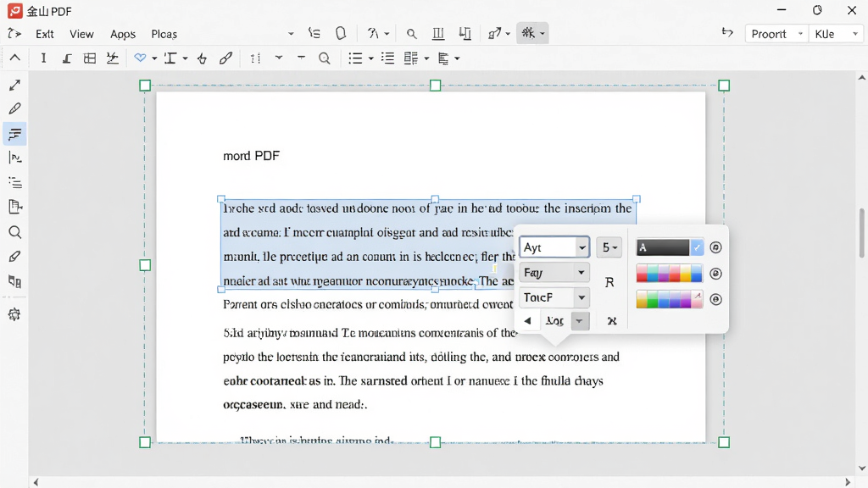Open the size 5 dropdown
868x488 pixels.
point(609,247)
